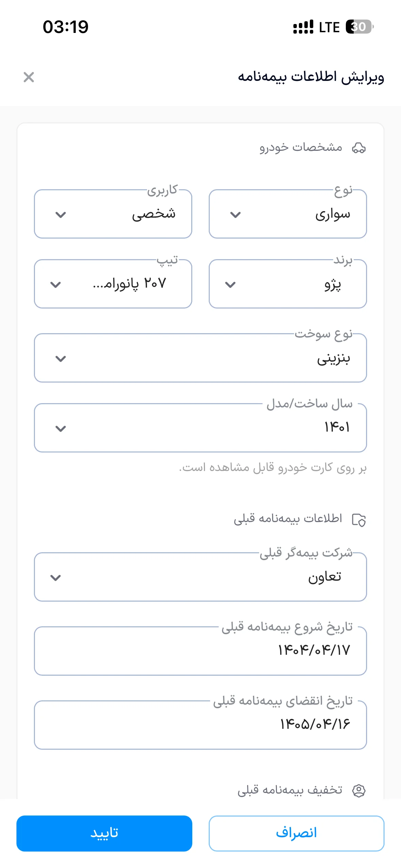
Task: Expand the تیپ dropdown with ۲۰۷ پانوراما
Action: click(x=113, y=284)
